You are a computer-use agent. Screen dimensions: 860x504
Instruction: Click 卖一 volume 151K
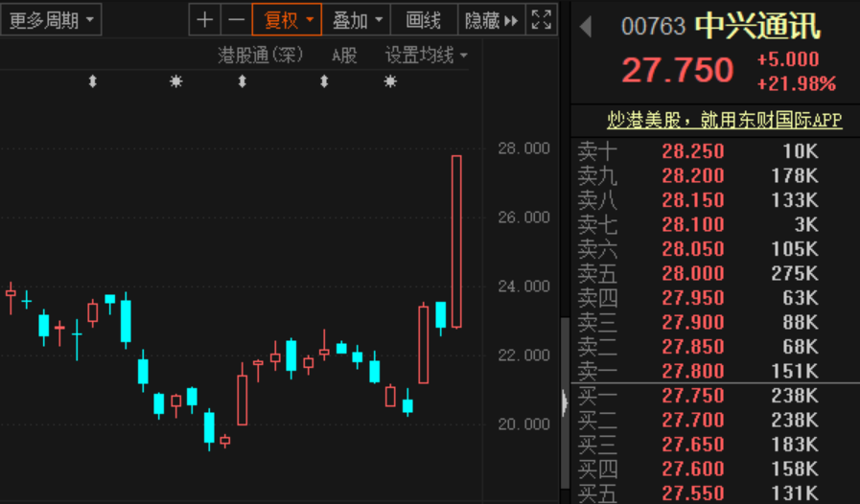click(x=795, y=371)
